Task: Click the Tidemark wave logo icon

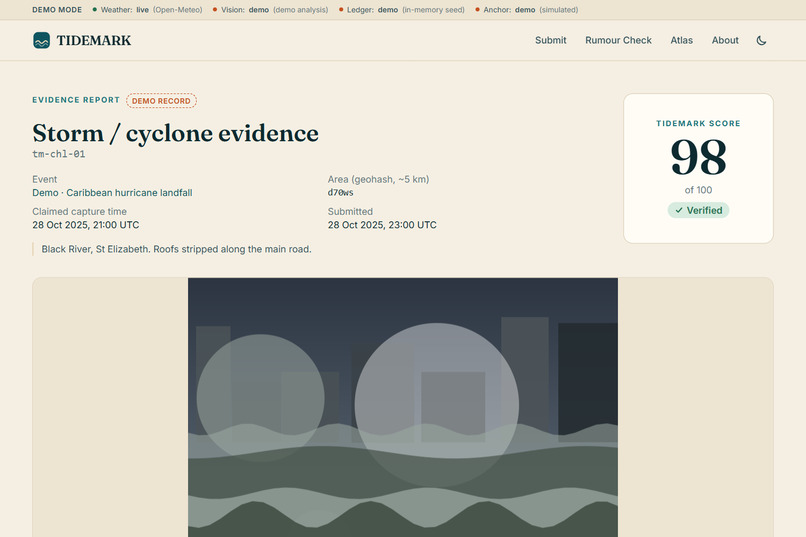Action: tap(42, 40)
